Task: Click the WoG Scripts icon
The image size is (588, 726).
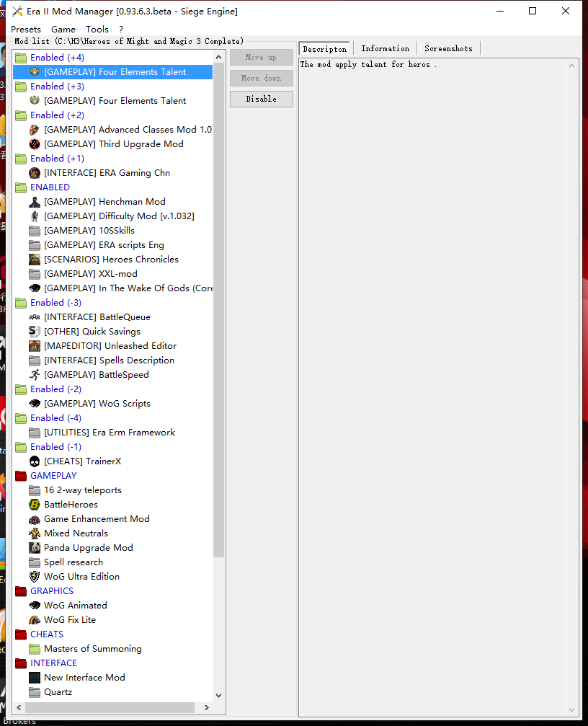Action: pyautogui.click(x=35, y=403)
